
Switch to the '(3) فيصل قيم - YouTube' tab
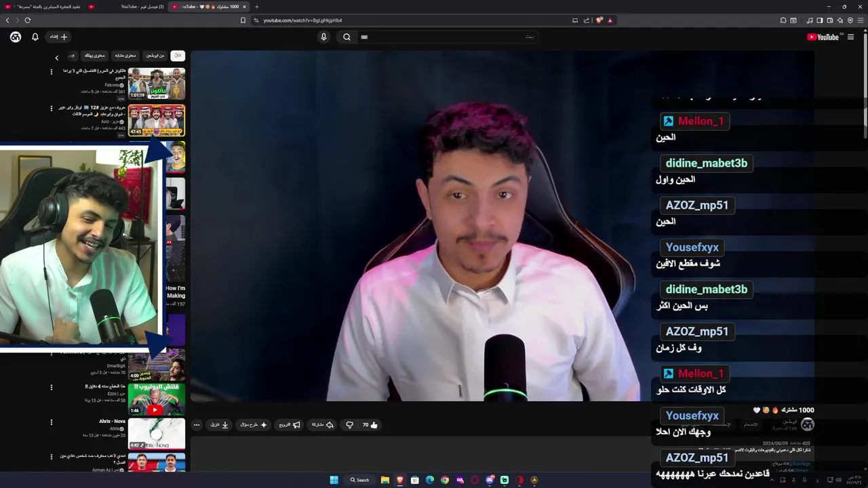pyautogui.click(x=129, y=7)
